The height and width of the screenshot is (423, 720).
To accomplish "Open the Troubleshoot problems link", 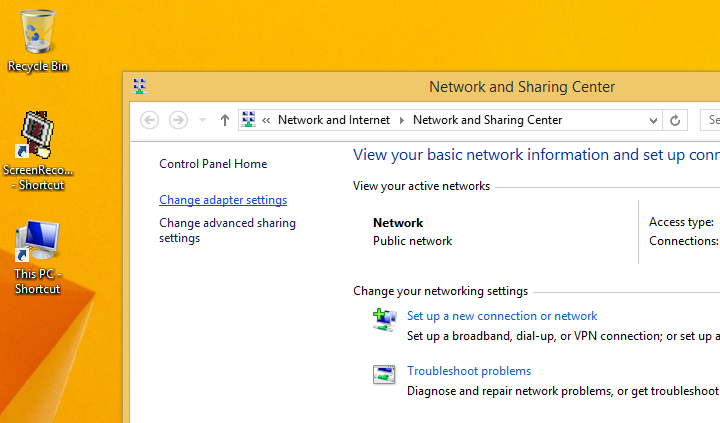I will click(x=469, y=371).
